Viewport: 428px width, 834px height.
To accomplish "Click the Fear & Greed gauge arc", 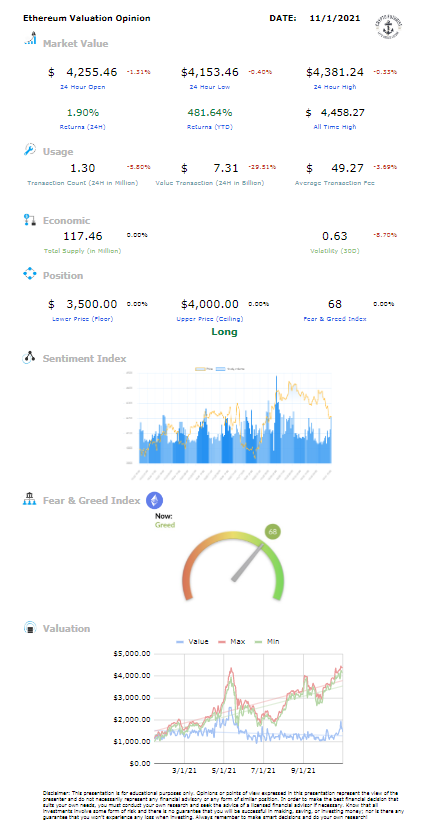I will [x=233, y=565].
